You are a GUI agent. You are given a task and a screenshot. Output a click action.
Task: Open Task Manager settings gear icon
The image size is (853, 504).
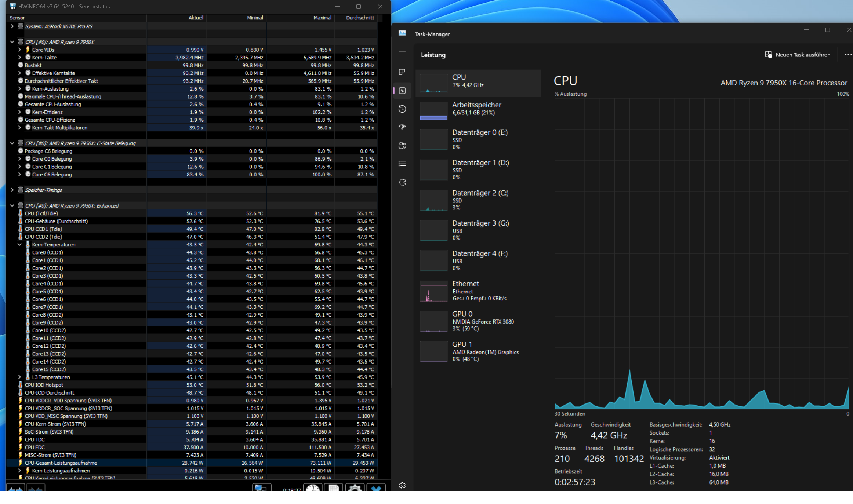coord(402,486)
